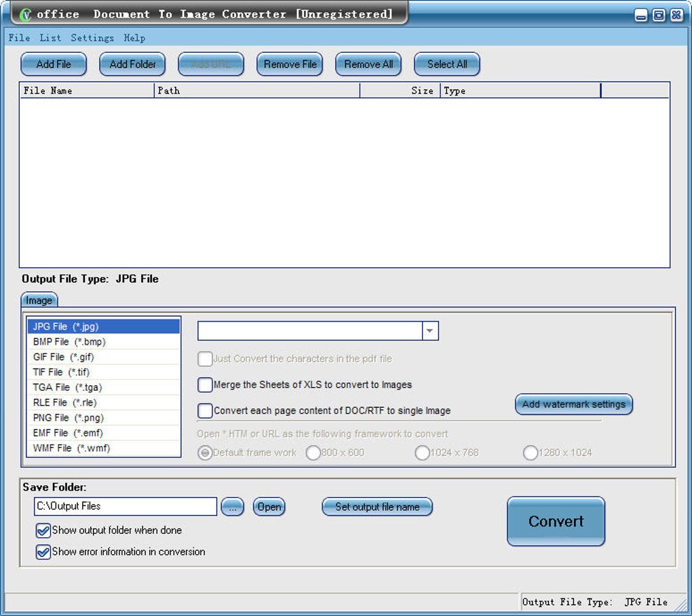This screenshot has height=616, width=692.
Task: Switch to the Image tab
Action: [x=39, y=300]
